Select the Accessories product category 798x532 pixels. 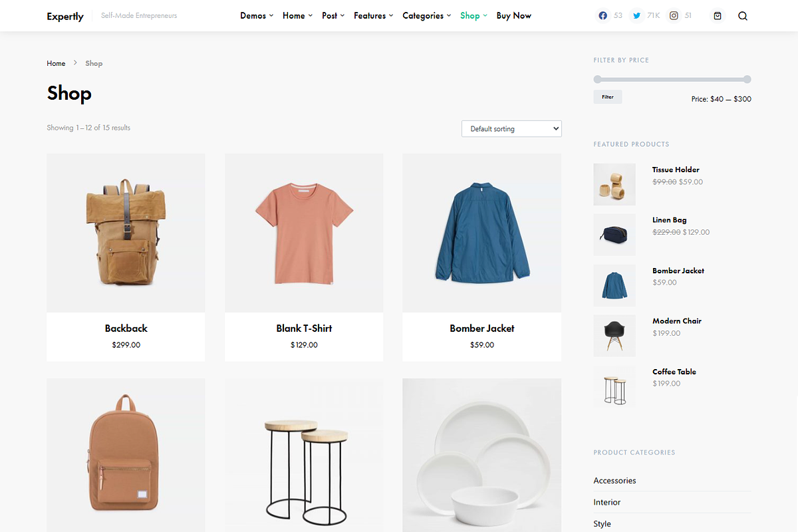615,481
